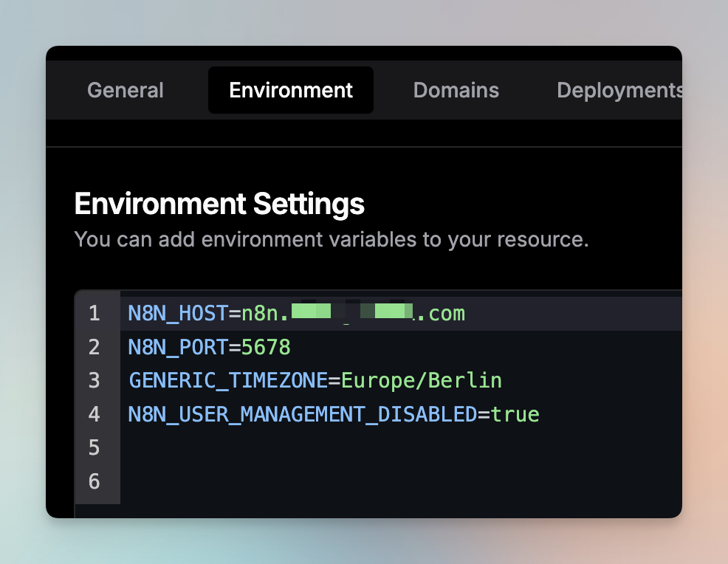Click line number 3 in gutter
Viewport: 728px width, 564px height.
[x=95, y=381]
